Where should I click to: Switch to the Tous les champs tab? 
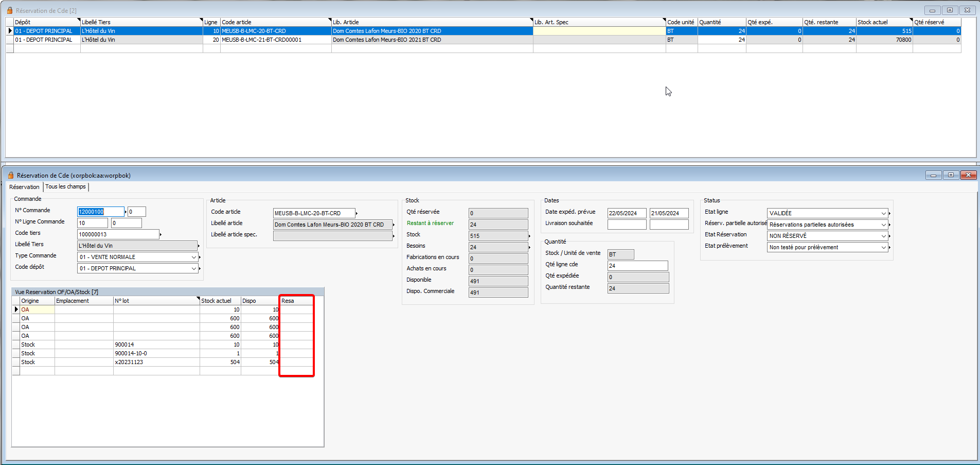66,187
